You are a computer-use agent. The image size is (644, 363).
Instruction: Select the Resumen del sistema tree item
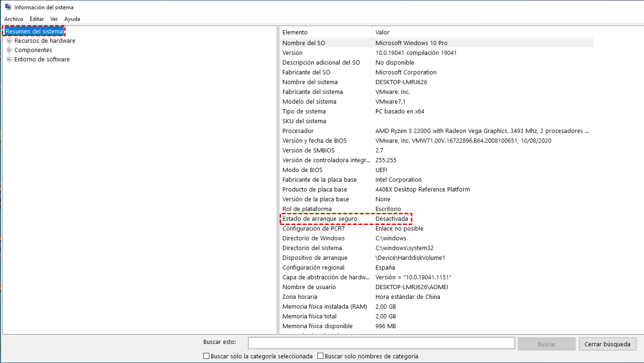(34, 31)
